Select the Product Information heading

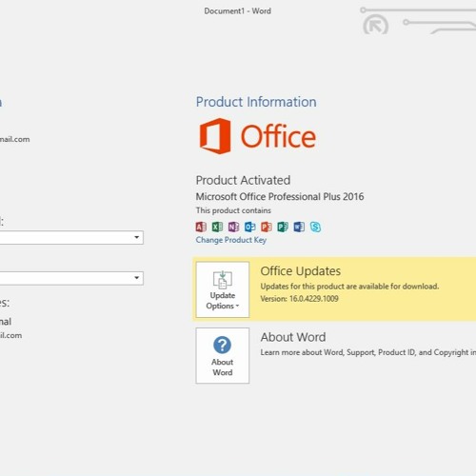point(256,102)
